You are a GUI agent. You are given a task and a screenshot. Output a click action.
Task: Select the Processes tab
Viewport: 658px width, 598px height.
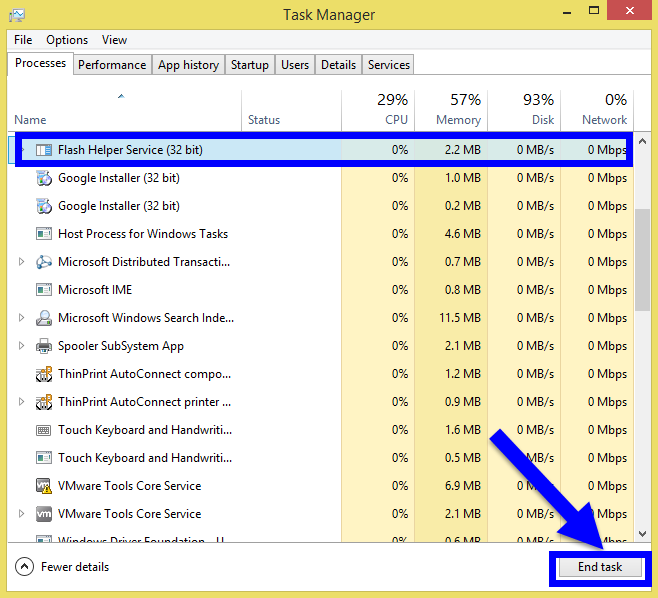[40, 63]
